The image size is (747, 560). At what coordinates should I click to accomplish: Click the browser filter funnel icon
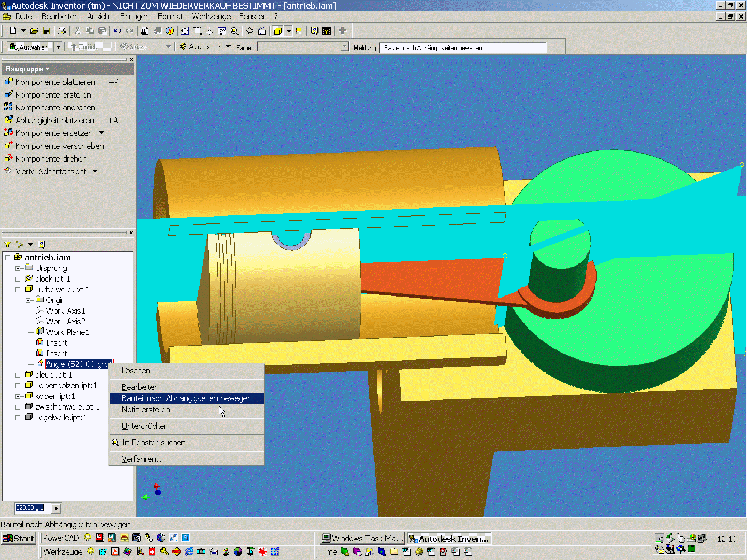pos(7,244)
